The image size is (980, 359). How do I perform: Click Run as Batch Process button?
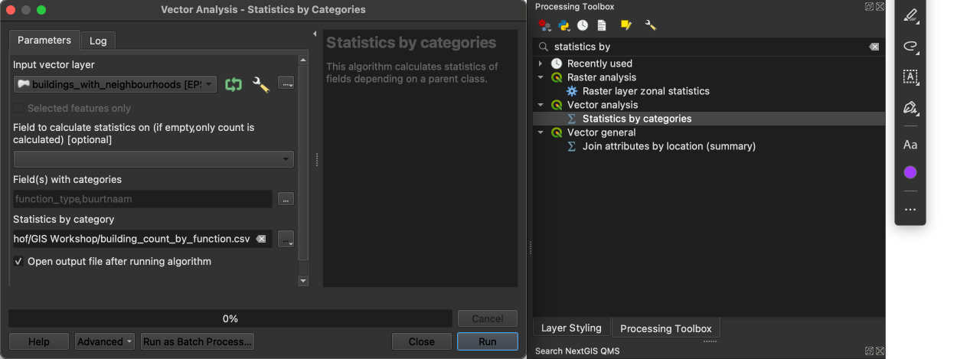(198, 341)
